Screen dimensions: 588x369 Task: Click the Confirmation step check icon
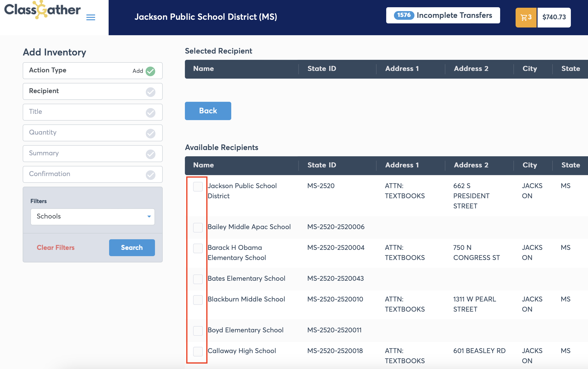[x=150, y=175]
